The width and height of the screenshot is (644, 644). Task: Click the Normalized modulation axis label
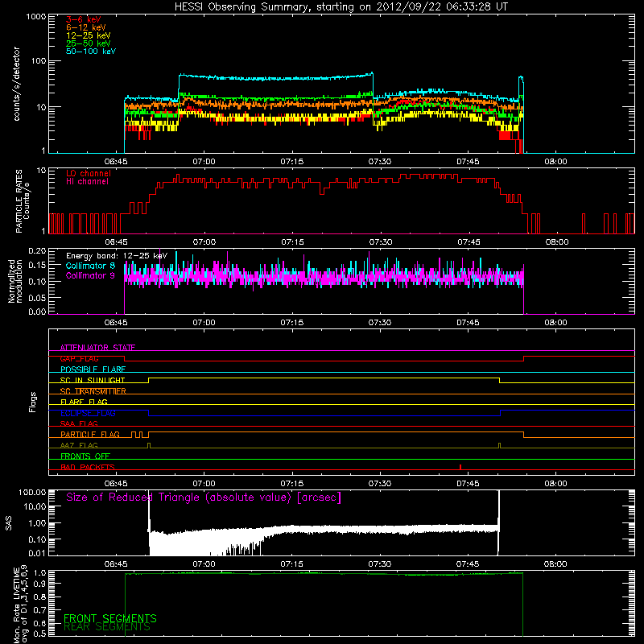[15, 281]
